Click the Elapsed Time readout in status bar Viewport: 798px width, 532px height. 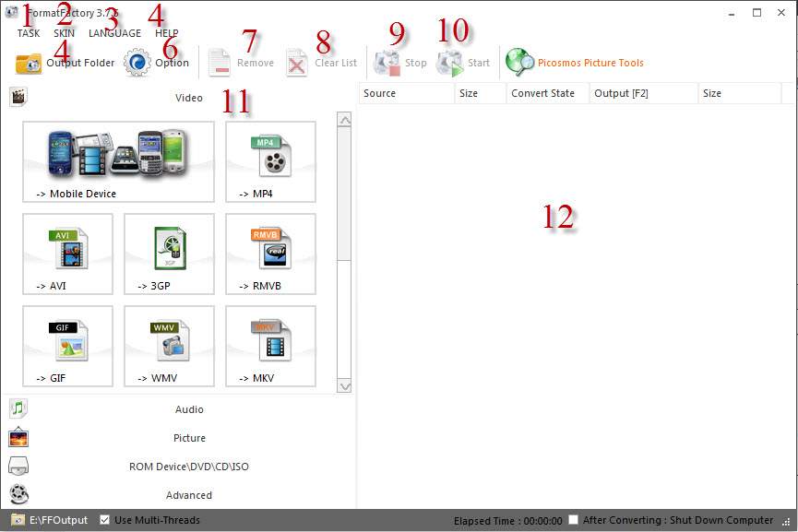tap(508, 521)
